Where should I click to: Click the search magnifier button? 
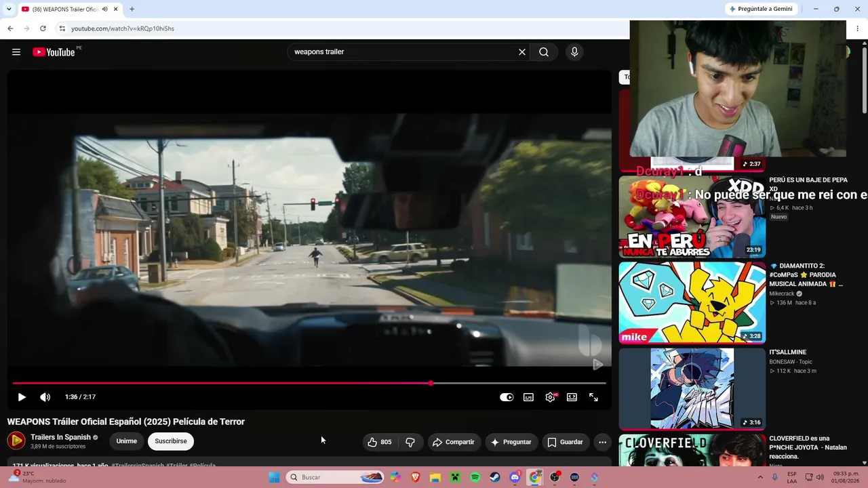[x=544, y=52]
